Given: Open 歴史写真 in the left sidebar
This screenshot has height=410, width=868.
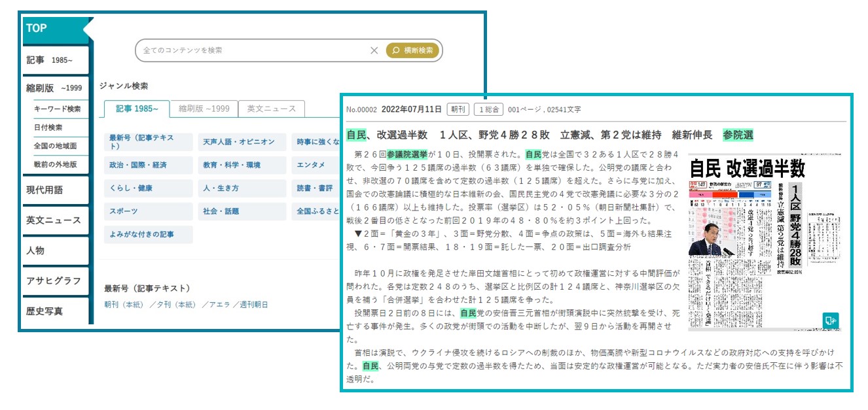Looking at the screenshot, I should (x=55, y=311).
